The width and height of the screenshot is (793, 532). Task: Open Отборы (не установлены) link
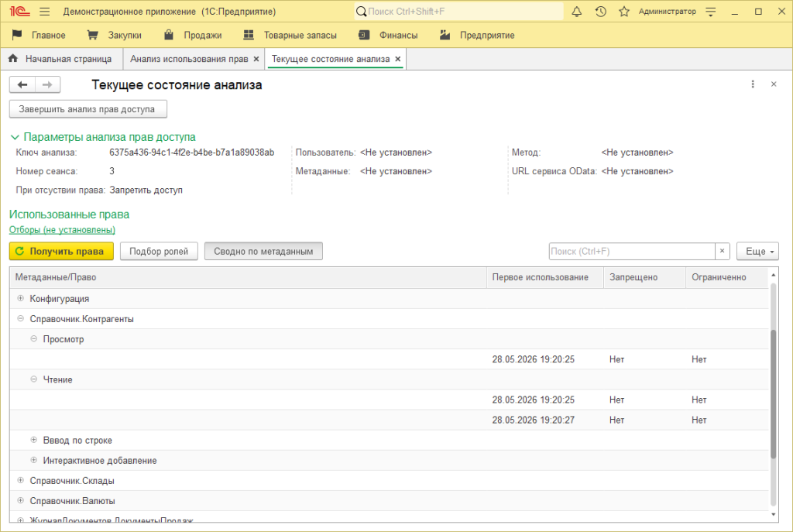tap(62, 229)
